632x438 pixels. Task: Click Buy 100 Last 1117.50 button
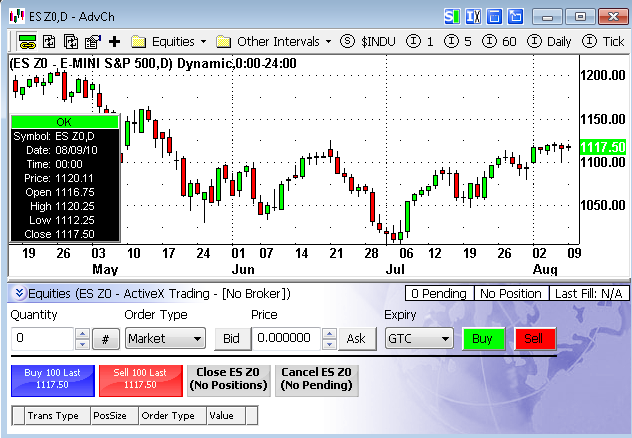[x=53, y=380]
